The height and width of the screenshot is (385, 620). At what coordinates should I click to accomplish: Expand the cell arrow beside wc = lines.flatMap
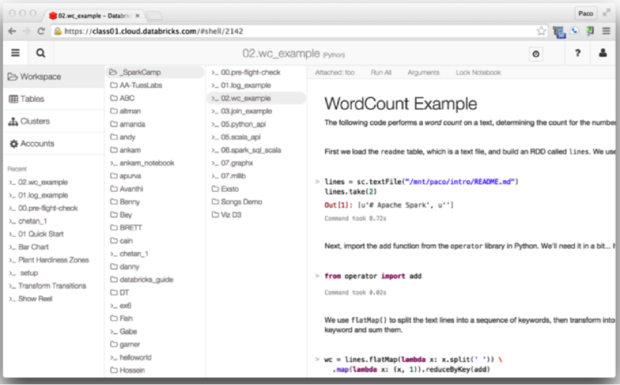click(x=317, y=359)
